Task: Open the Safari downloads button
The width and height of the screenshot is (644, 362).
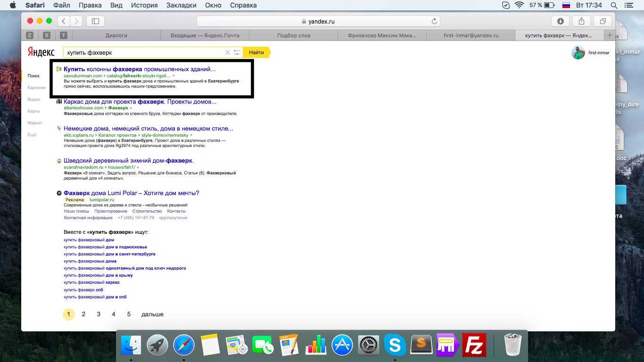Action: (x=561, y=21)
